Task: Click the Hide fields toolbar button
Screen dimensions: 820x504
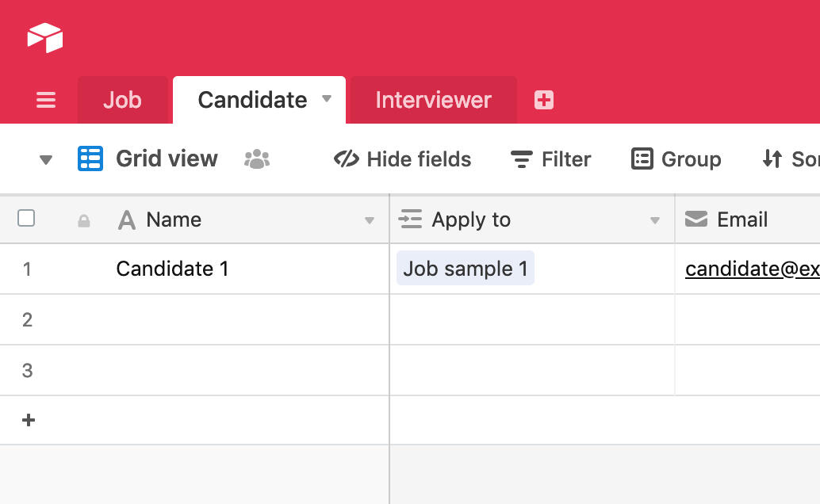Action: point(403,159)
